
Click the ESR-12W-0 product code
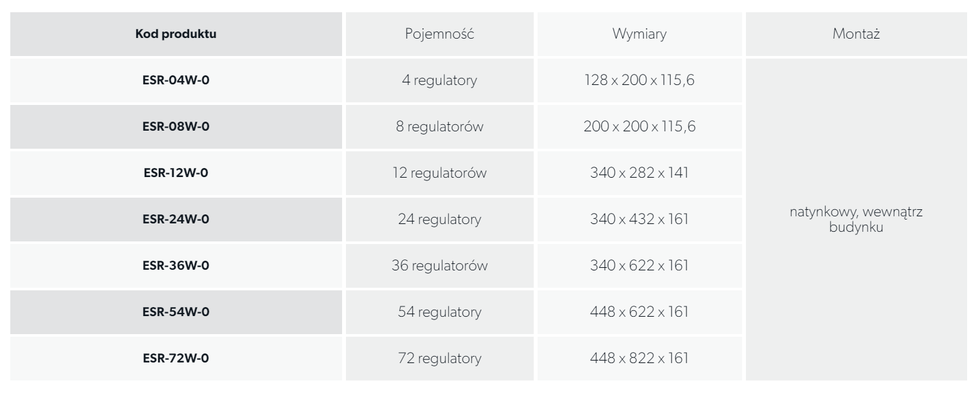[x=176, y=173]
